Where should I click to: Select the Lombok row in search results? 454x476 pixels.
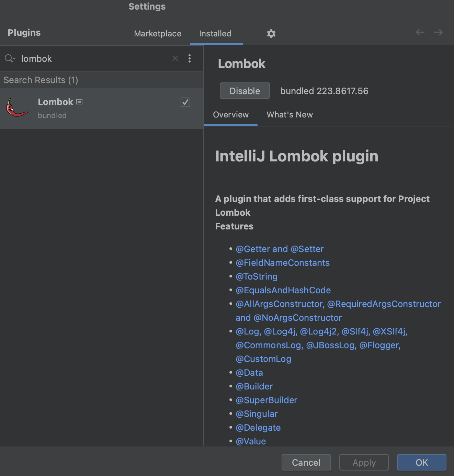(102, 109)
